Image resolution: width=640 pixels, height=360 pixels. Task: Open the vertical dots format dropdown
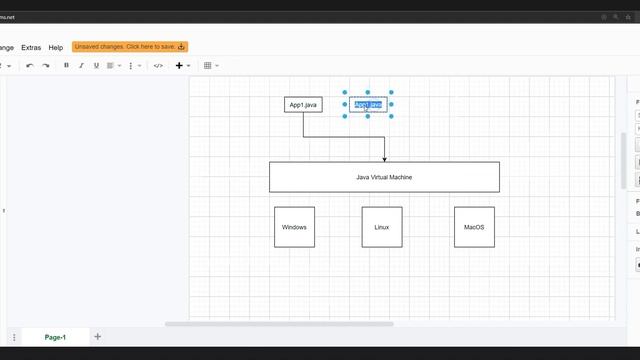135,65
